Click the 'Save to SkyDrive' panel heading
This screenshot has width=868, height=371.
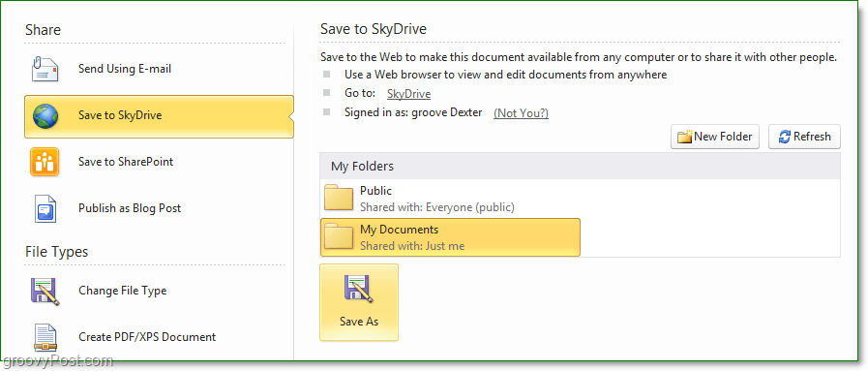pos(374,29)
